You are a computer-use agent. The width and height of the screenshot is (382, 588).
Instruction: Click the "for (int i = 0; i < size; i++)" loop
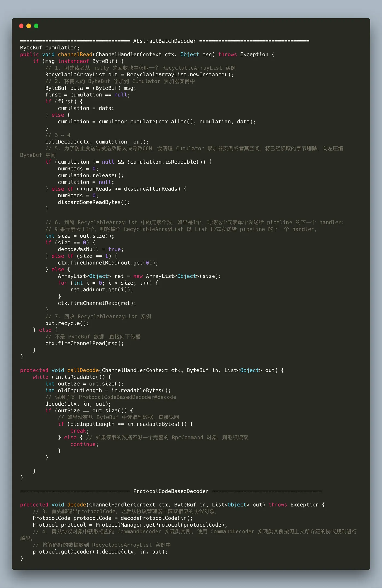tap(108, 283)
